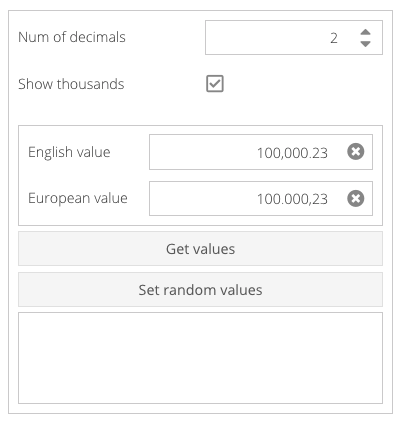Click the English value label
The image size is (405, 425).
(69, 152)
